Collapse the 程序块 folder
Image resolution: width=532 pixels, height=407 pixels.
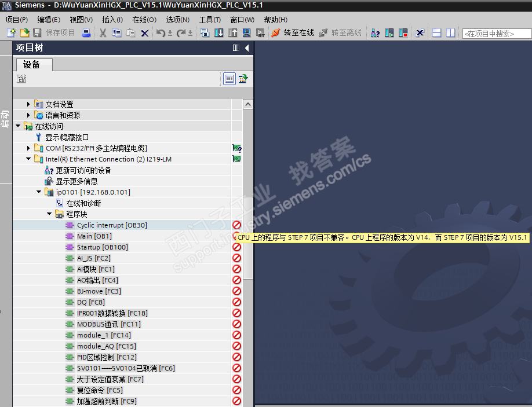[49, 214]
